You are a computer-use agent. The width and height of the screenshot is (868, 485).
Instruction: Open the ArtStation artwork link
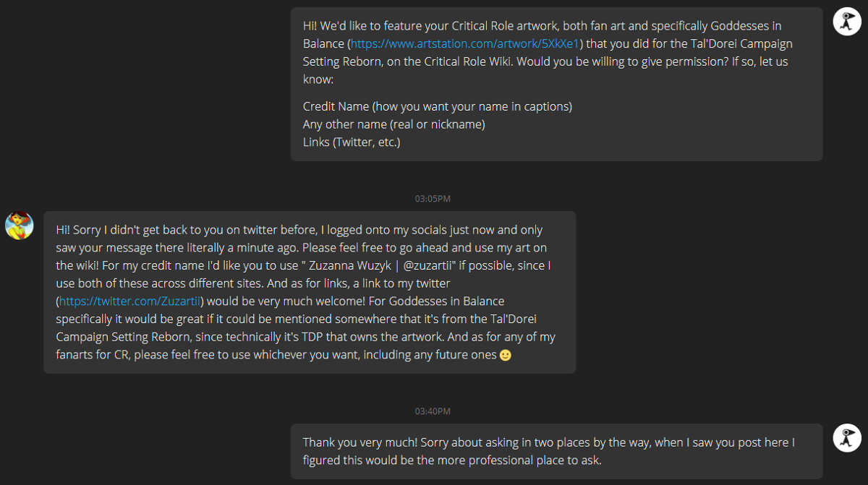tap(465, 43)
